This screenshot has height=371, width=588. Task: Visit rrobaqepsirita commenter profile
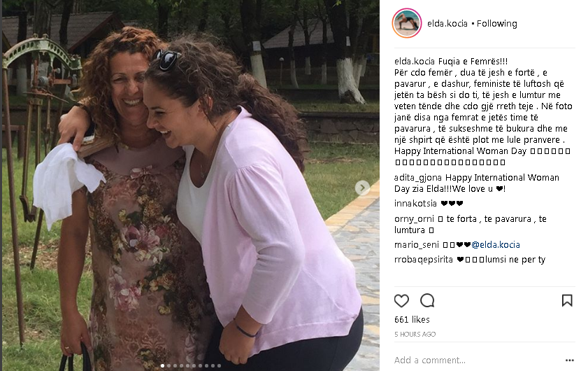point(424,260)
